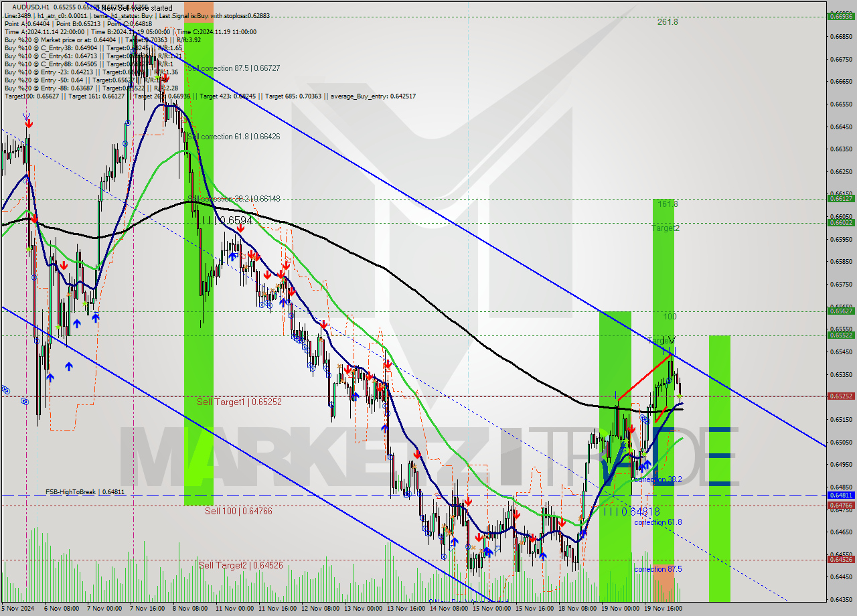Click the blue 'correction 38.2' label
Screen dimensions: 857x616
click(x=658, y=479)
